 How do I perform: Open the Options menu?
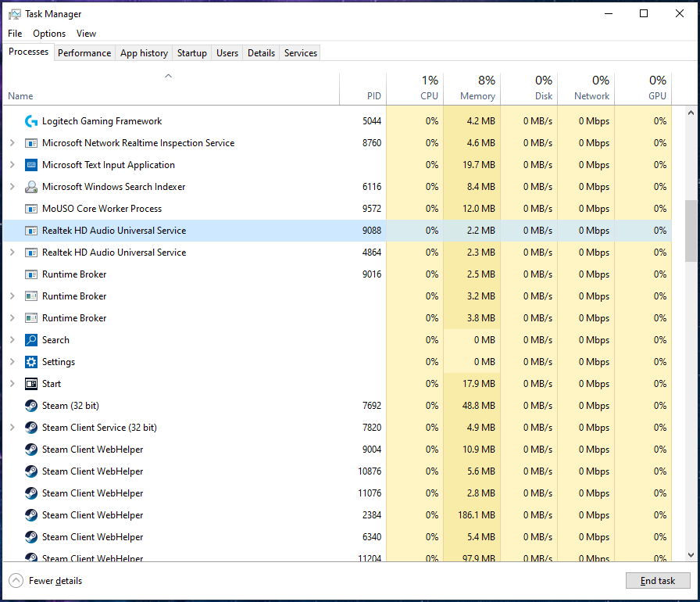[49, 34]
